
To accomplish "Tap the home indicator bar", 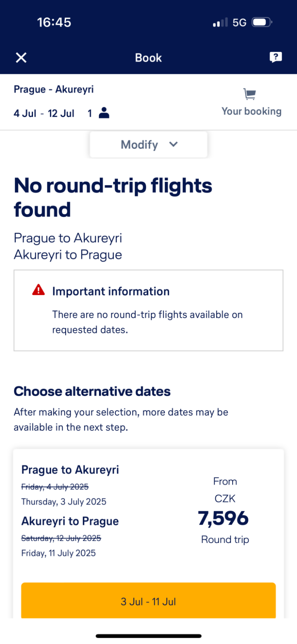I will click(x=148, y=636).
